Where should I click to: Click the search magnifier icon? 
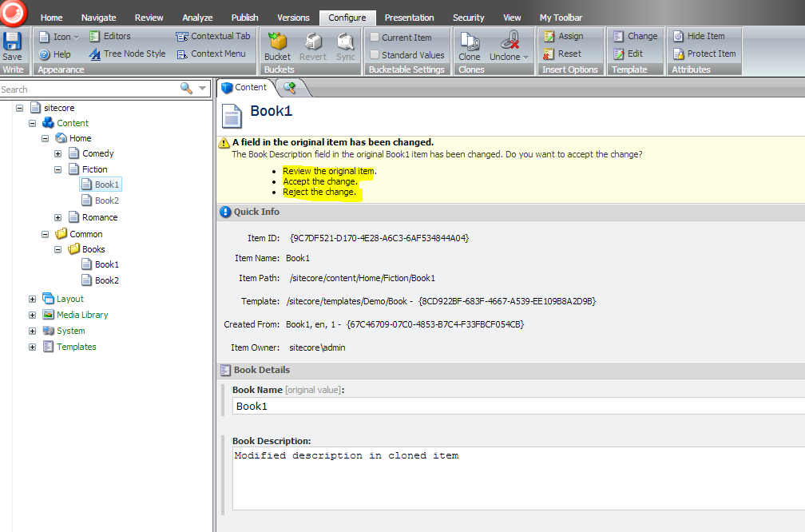(x=186, y=89)
